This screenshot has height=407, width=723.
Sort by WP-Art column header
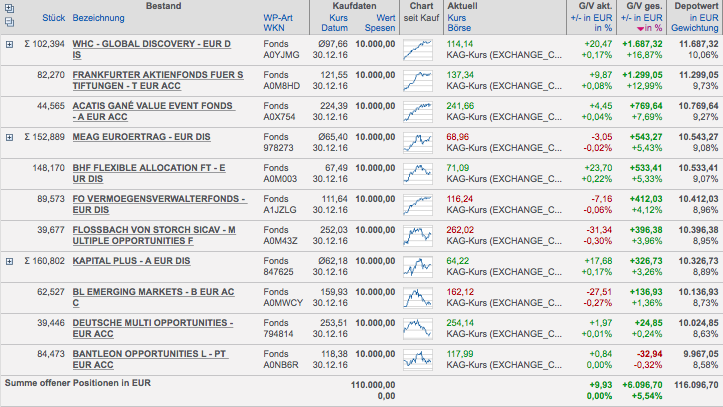point(278,18)
